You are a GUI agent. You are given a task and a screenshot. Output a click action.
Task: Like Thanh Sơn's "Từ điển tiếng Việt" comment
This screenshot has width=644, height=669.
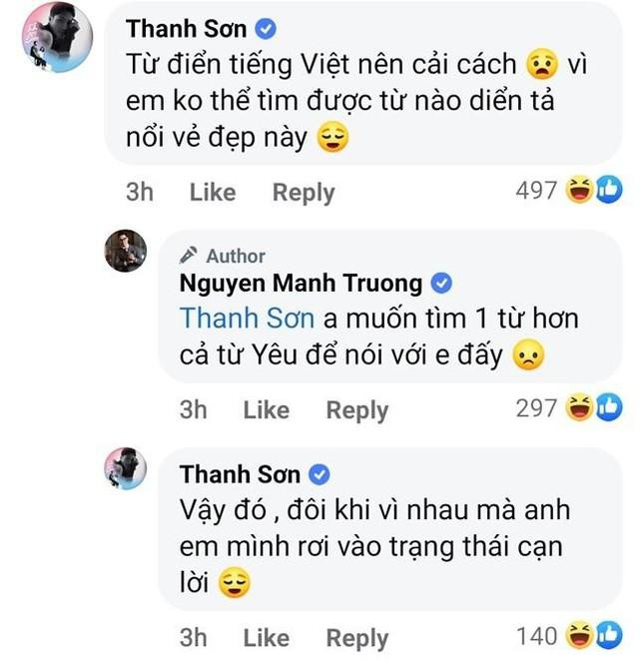(x=212, y=192)
